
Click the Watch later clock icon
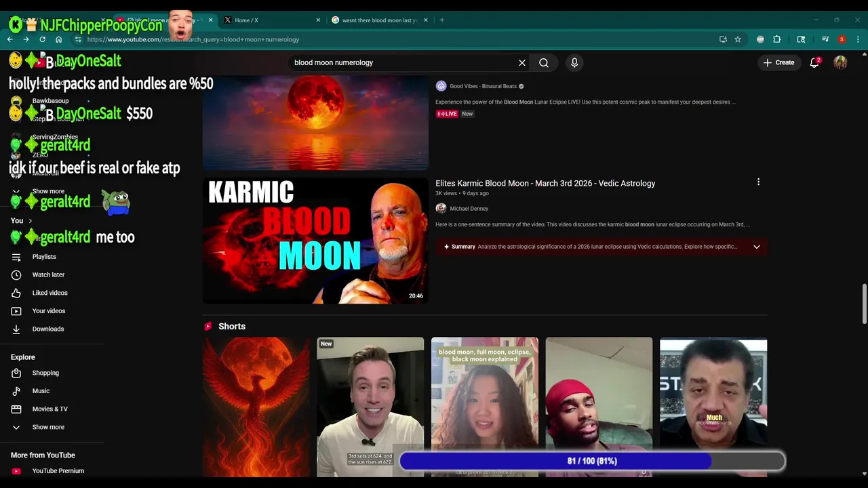coord(16,274)
